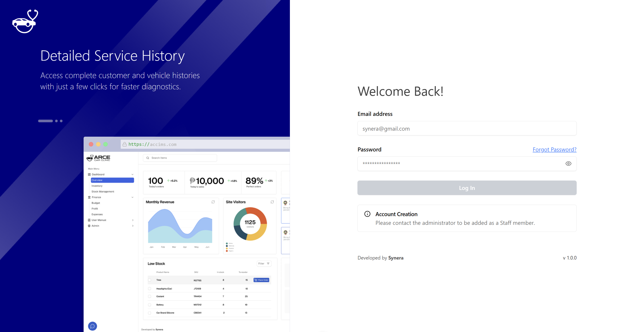Check the Tires row checkbox
The height and width of the screenshot is (332, 644).
point(149,280)
